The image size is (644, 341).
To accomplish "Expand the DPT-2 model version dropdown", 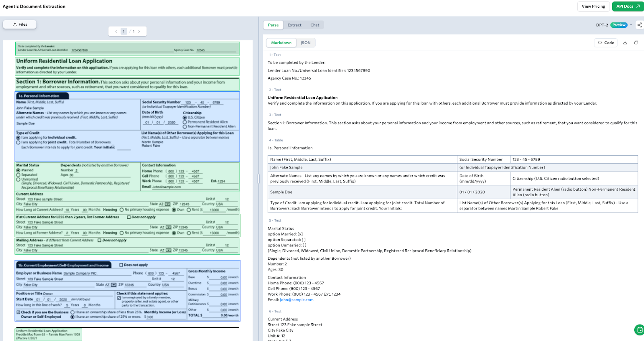I will (631, 25).
